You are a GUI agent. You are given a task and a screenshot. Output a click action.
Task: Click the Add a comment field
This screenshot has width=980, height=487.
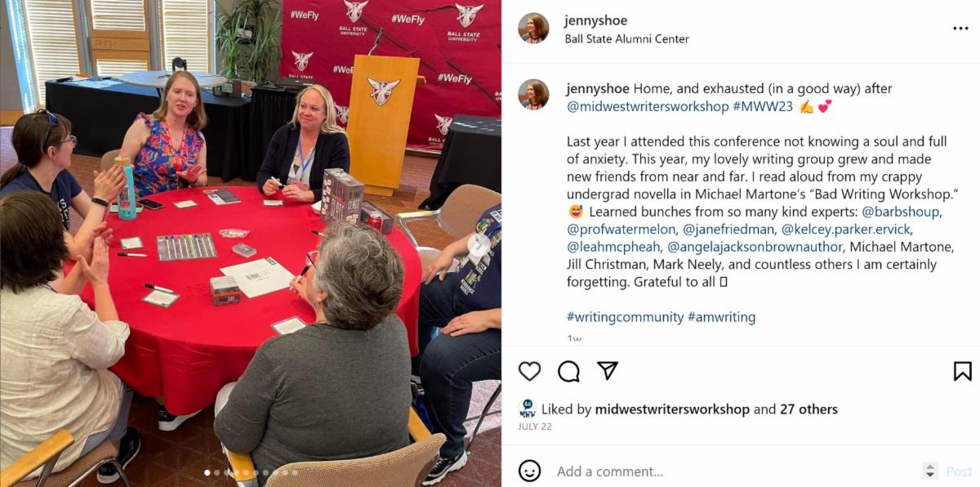pyautogui.click(x=735, y=471)
